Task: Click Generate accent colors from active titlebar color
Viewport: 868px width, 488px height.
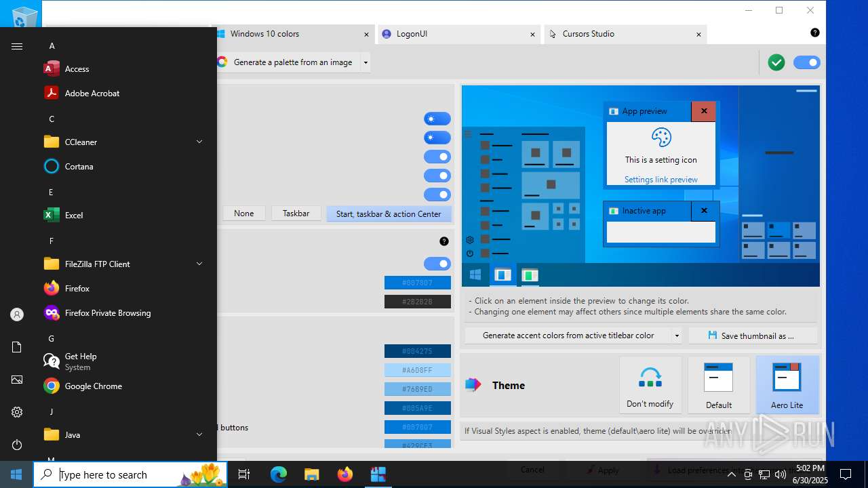Action: 568,335
